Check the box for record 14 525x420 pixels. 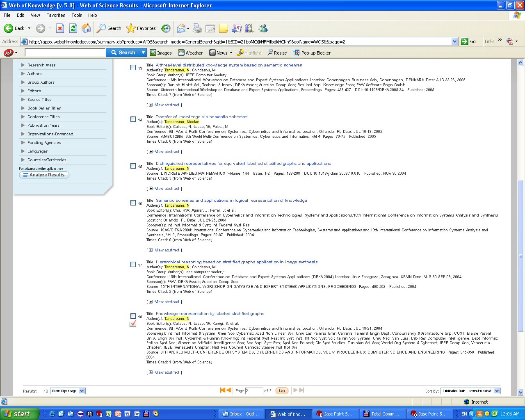[133, 119]
